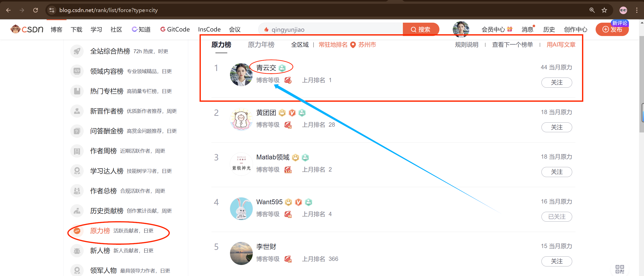The image size is (644, 276).
Task: Open the 下载 nav item
Action: pyautogui.click(x=76, y=29)
